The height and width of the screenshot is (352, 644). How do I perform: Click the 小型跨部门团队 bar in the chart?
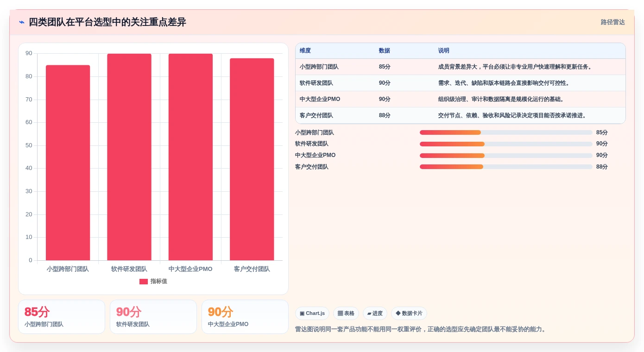click(68, 163)
